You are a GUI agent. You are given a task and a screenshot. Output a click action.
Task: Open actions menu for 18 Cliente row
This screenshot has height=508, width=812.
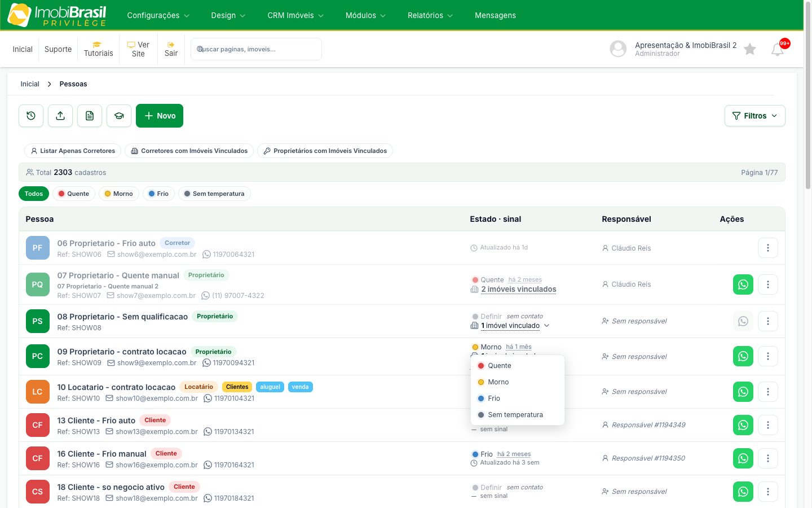768,492
